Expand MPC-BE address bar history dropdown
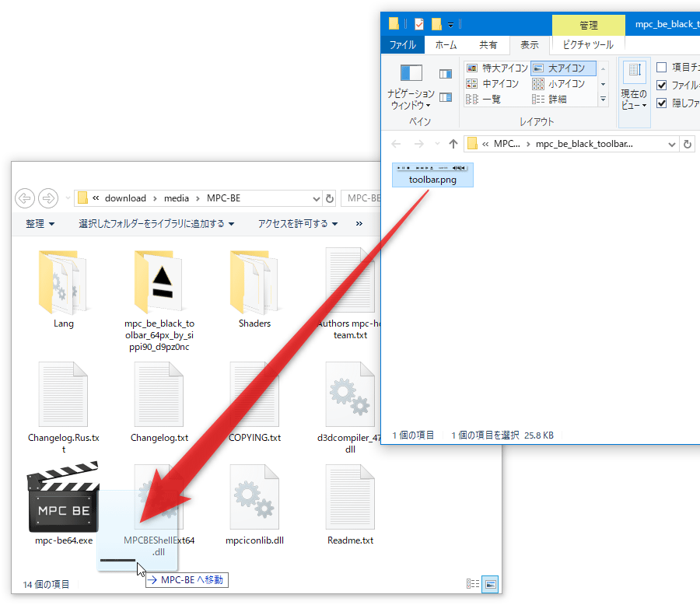Image resolution: width=700 pixels, height=605 pixels. point(316,199)
